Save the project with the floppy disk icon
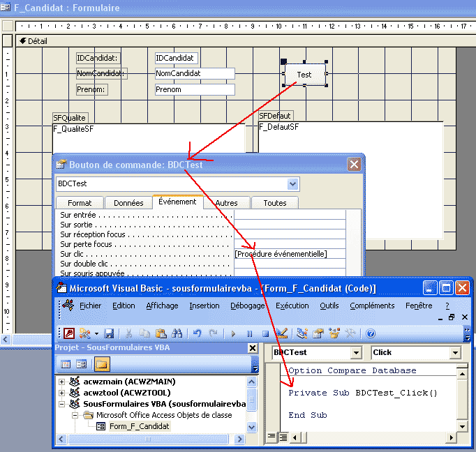 (109, 333)
